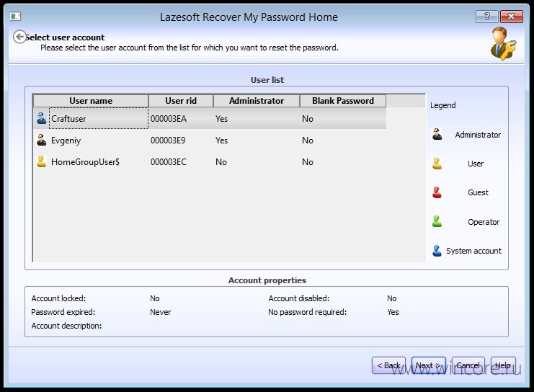Select the Craftuser account name

(68, 118)
